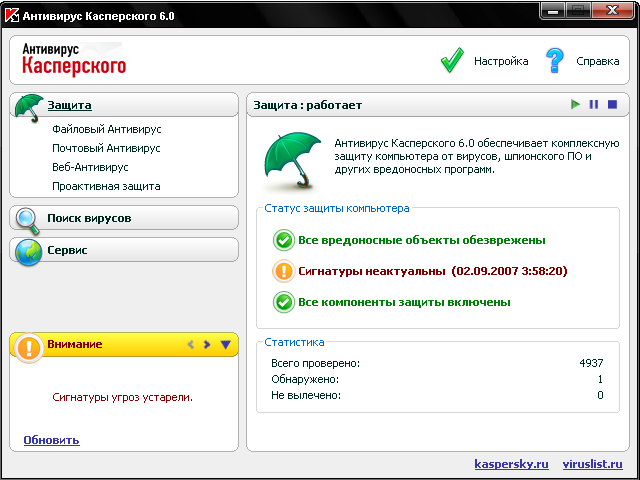Pause protection with the pause icon
This screenshot has height=480, width=640.
[x=594, y=104]
